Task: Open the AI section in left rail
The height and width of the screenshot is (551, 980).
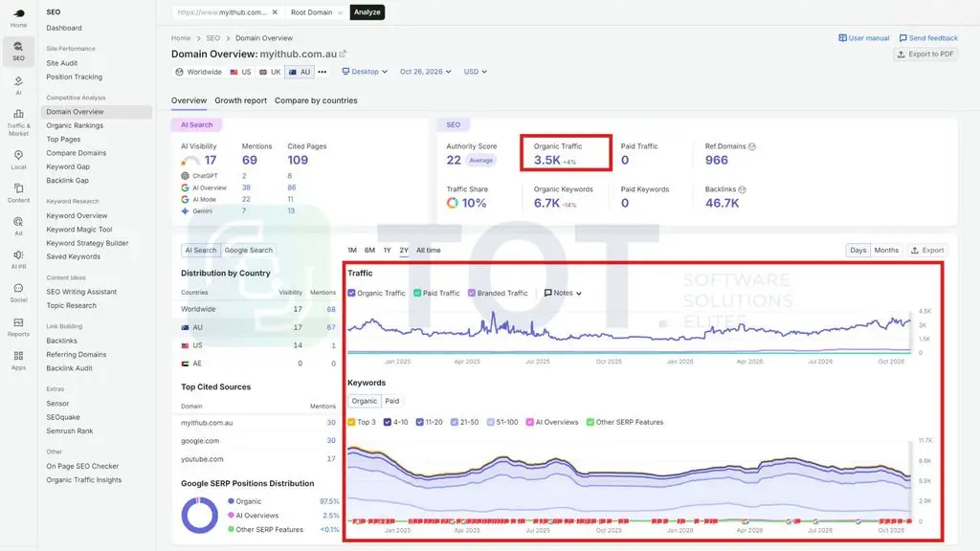Action: point(19,85)
